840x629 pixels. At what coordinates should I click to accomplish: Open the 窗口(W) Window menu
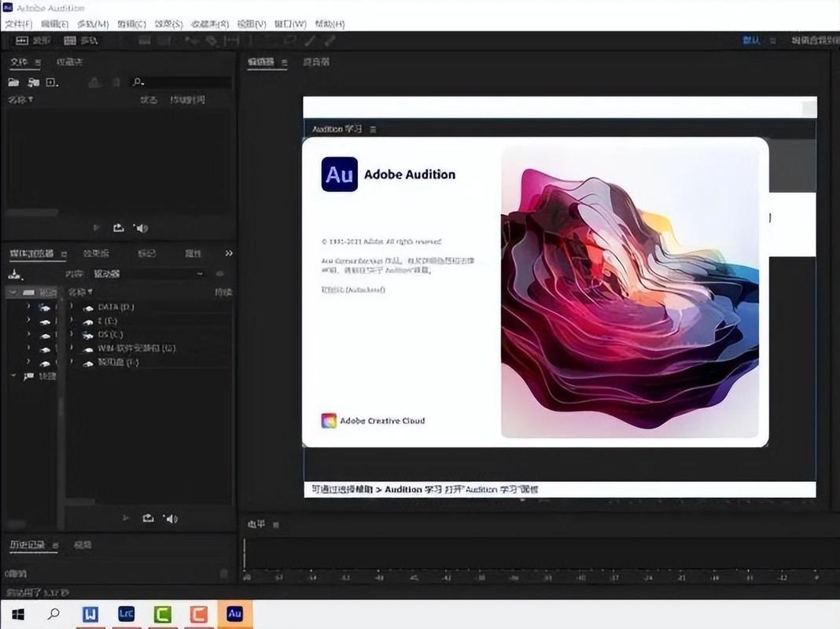coord(290,24)
